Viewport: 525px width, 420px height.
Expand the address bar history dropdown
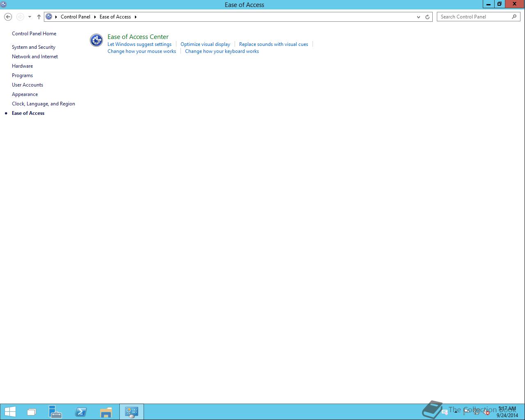418,17
